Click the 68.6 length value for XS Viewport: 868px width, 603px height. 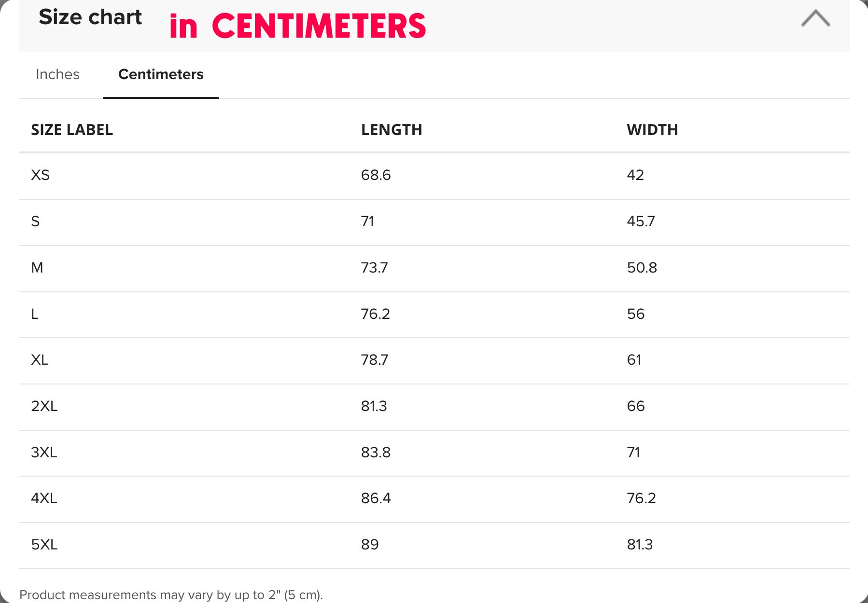376,175
